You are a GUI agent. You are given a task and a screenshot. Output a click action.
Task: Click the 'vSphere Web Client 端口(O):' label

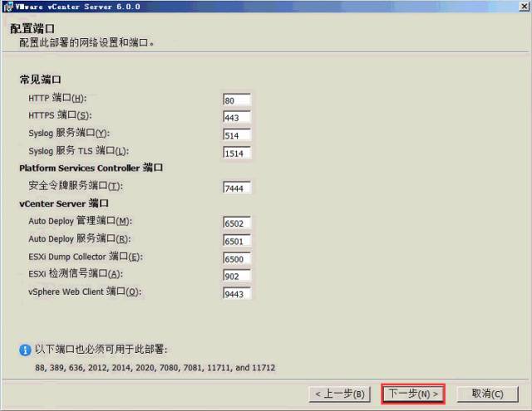tap(85, 291)
